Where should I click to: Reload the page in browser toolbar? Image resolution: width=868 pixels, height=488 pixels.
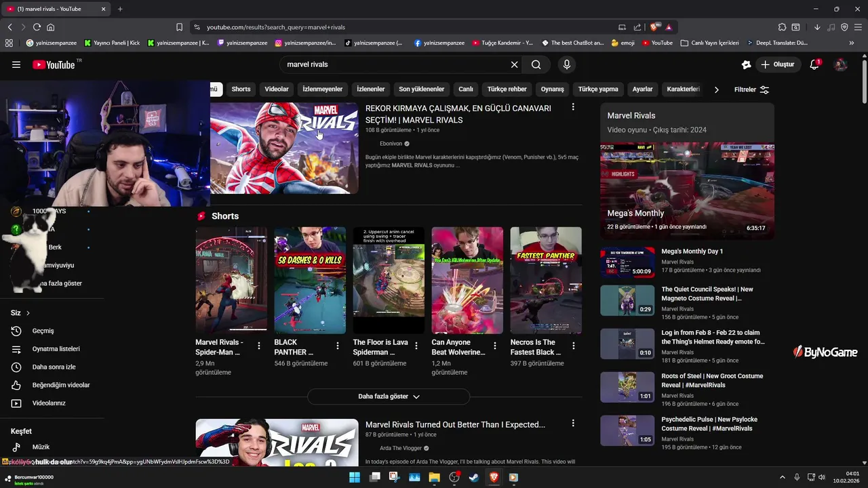(37, 27)
